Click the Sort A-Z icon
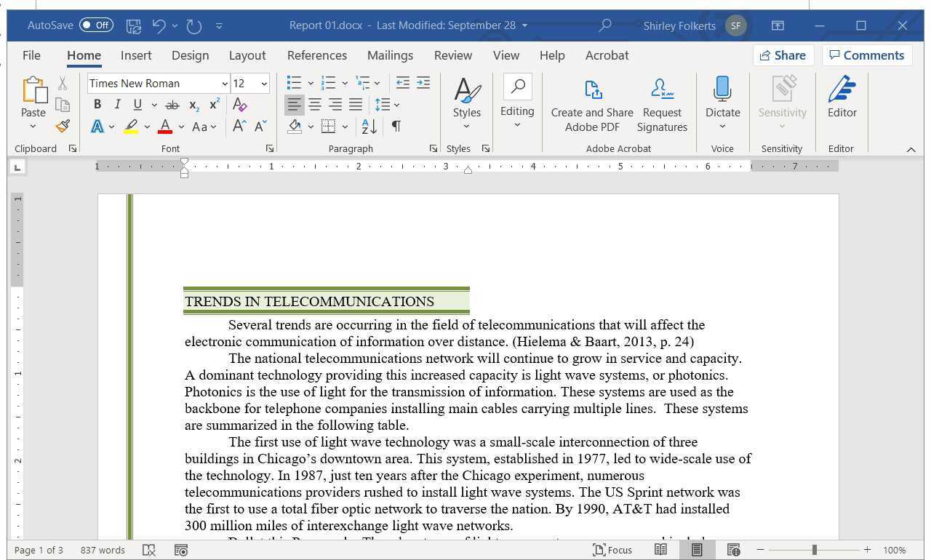 pyautogui.click(x=369, y=127)
